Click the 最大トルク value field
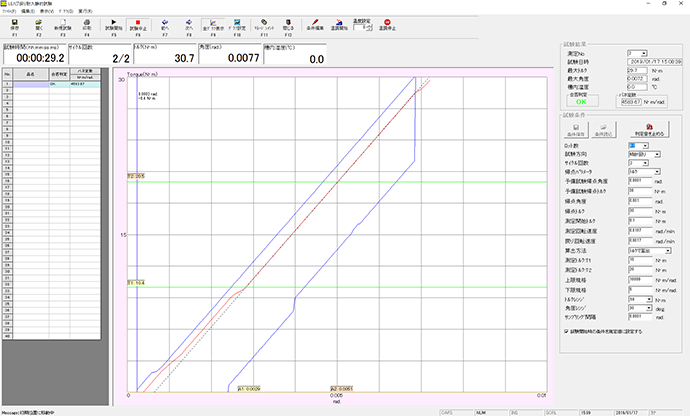690x416 pixels. point(637,70)
